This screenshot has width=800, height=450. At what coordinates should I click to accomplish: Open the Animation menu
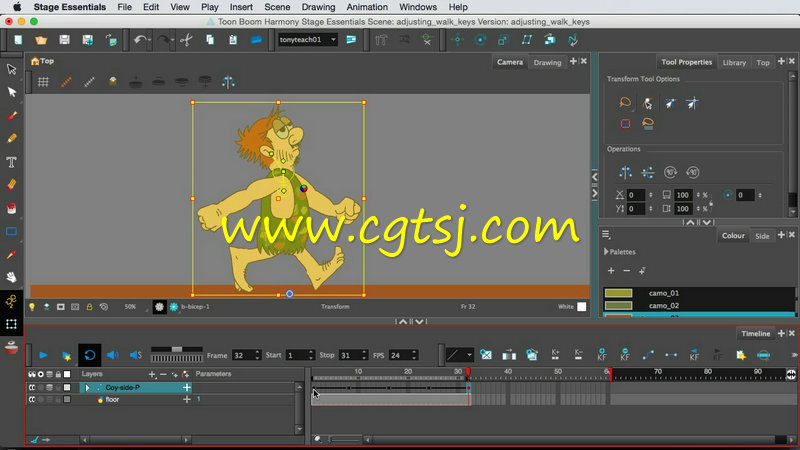point(367,7)
